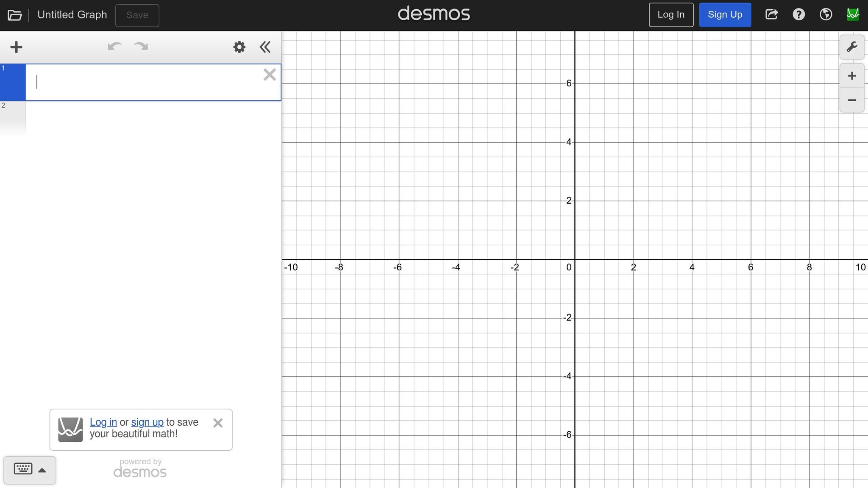Image resolution: width=868 pixels, height=488 pixels.
Task: Open the sign up link in the banner
Action: pos(147,422)
